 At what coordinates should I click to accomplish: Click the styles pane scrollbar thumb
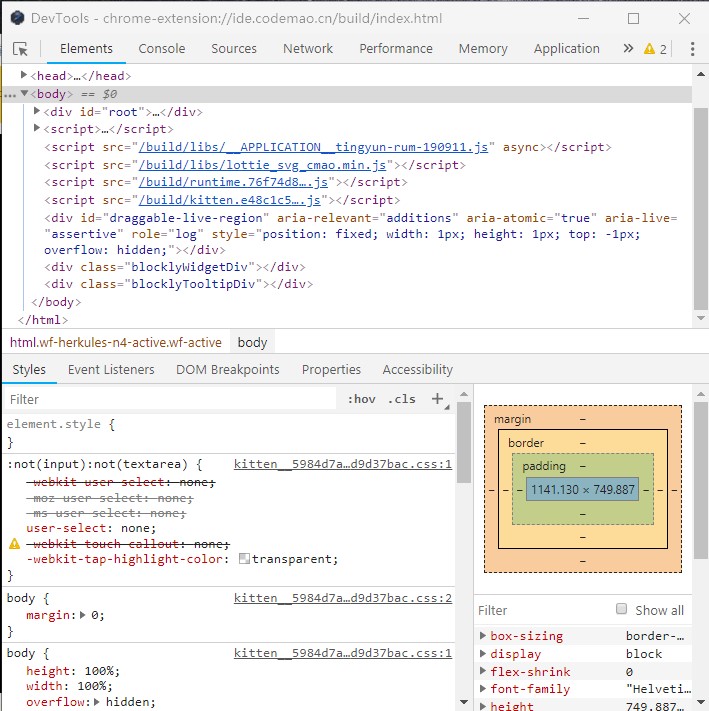(x=464, y=442)
